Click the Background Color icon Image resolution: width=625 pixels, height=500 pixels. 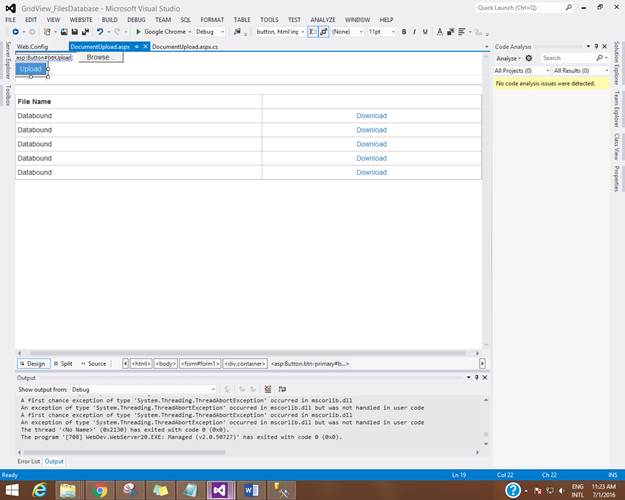(450, 31)
